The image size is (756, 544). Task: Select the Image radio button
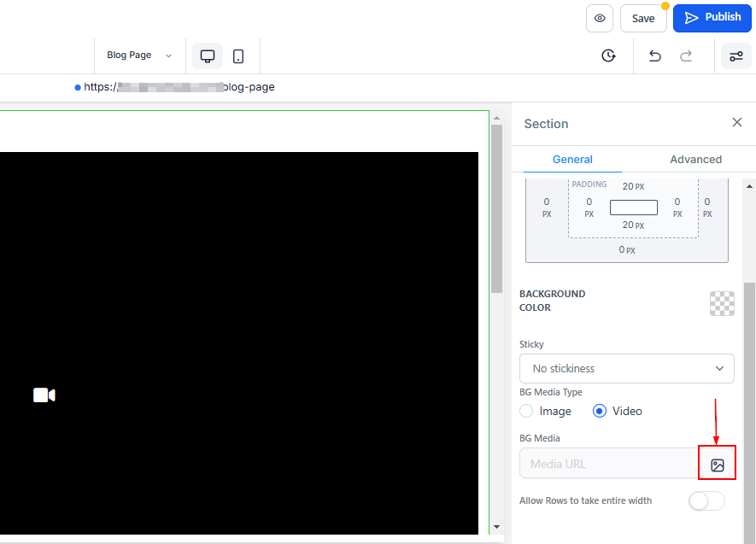[x=528, y=411]
